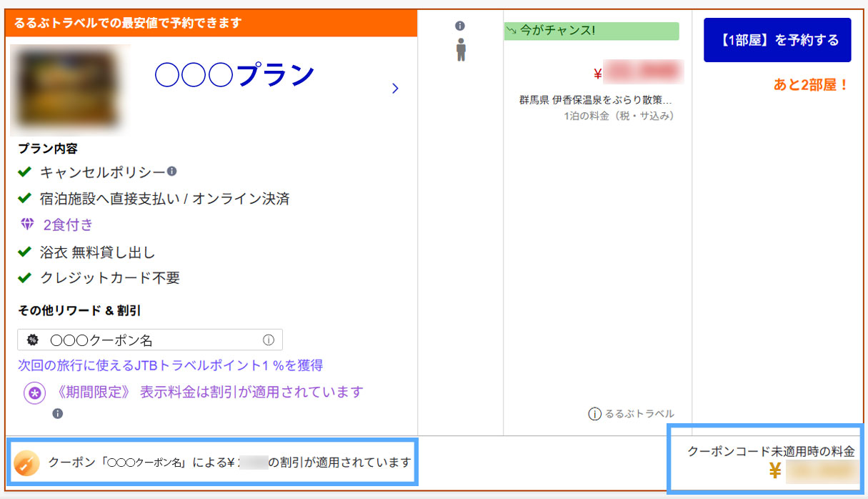Image resolution: width=868 pixels, height=499 pixels.
Task: View the クーポンコード未適用時の料金 price box
Action: coord(766,461)
